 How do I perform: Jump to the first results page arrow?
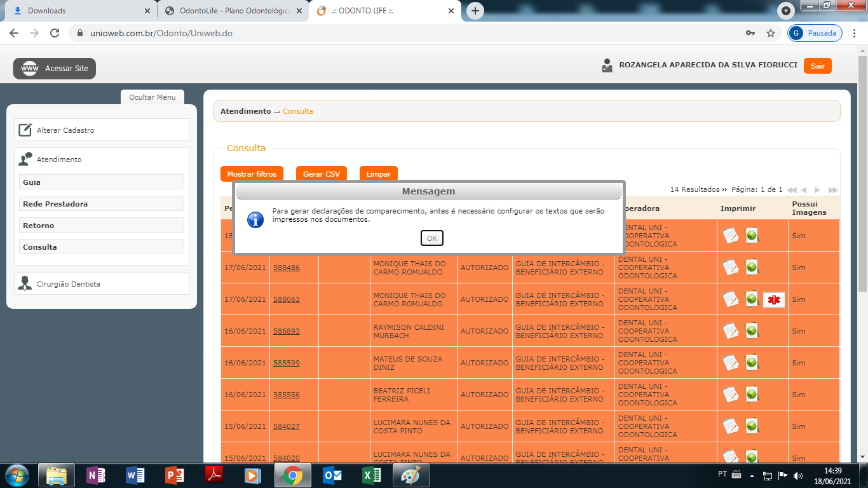[792, 190]
